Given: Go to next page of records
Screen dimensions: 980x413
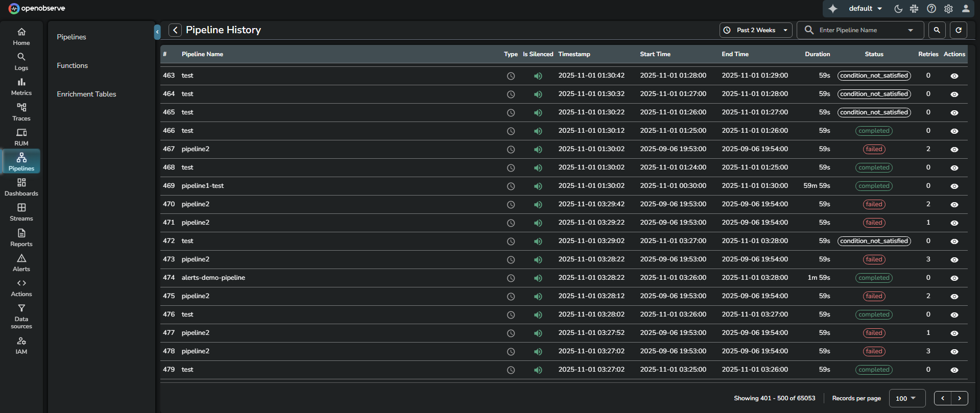Looking at the screenshot, I should pos(960,398).
